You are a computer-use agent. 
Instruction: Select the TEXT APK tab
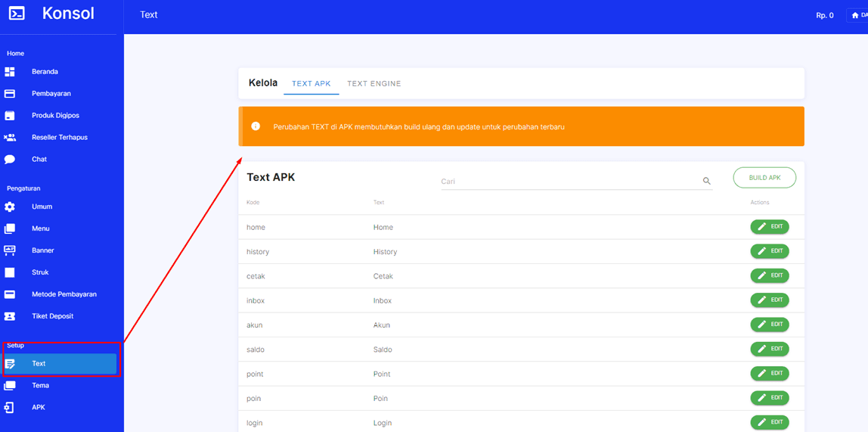311,84
